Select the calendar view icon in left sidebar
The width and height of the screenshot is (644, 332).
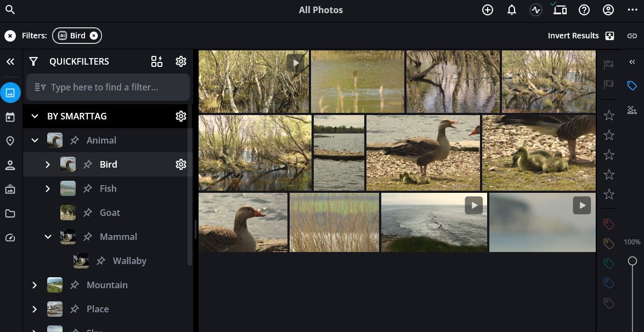pyautogui.click(x=10, y=117)
